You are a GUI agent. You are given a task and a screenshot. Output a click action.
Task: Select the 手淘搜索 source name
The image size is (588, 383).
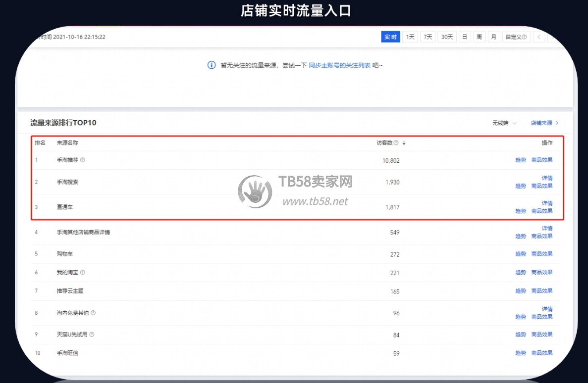(67, 182)
